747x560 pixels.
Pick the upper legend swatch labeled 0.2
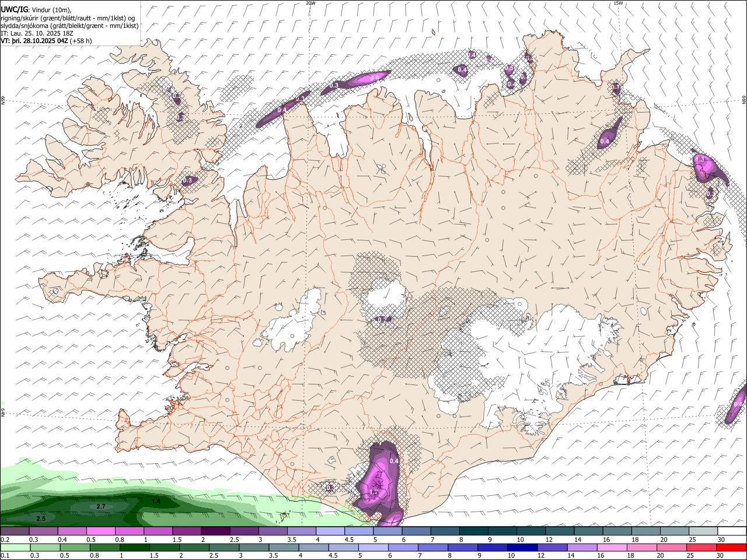[15, 531]
